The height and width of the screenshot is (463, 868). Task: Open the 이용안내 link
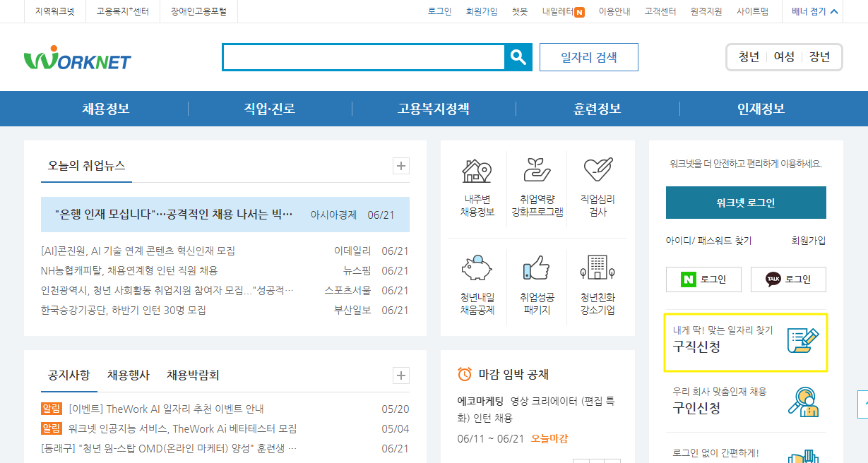[x=614, y=12]
